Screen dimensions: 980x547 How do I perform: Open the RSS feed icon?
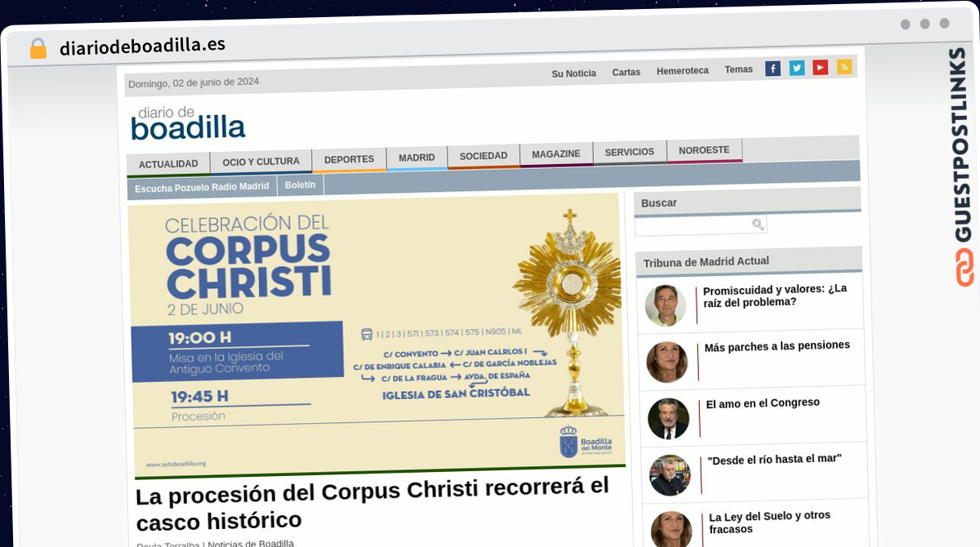point(844,67)
